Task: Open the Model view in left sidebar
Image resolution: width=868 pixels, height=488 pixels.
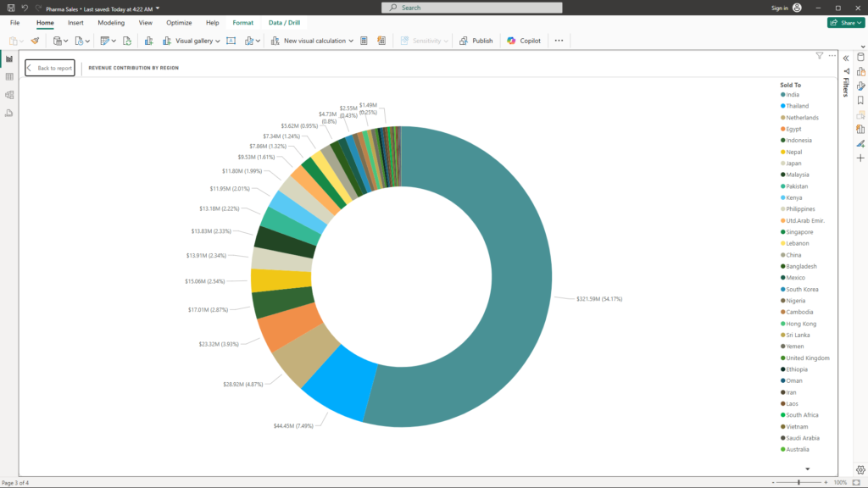Action: [9, 95]
